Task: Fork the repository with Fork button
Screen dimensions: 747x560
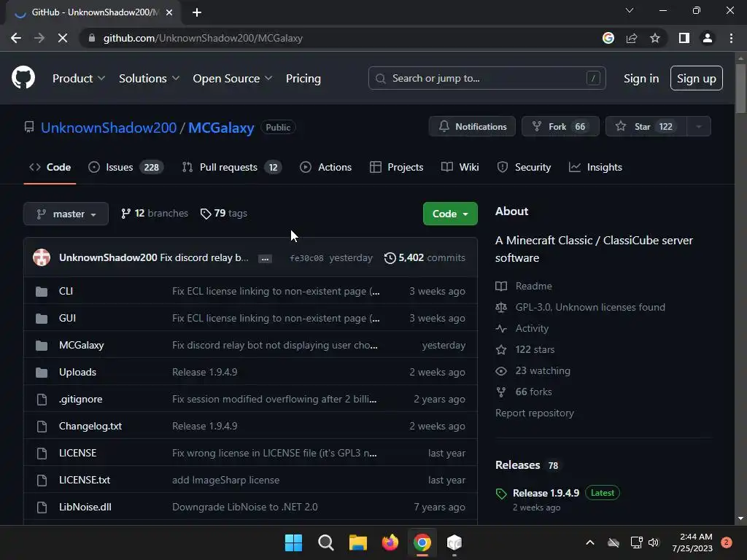Action: tap(560, 127)
